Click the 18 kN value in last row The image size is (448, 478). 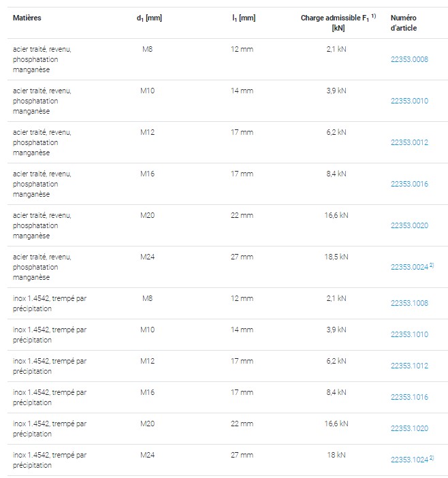pos(336,455)
